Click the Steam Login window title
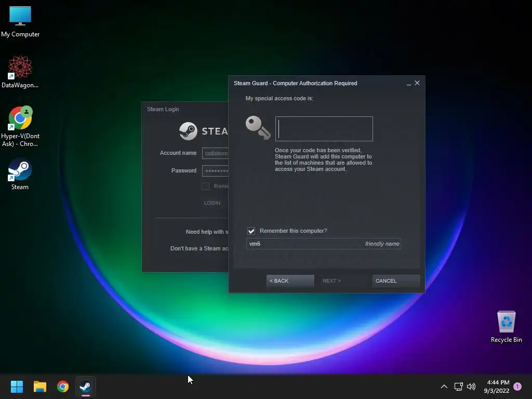The height and width of the screenshot is (399, 532). click(163, 109)
